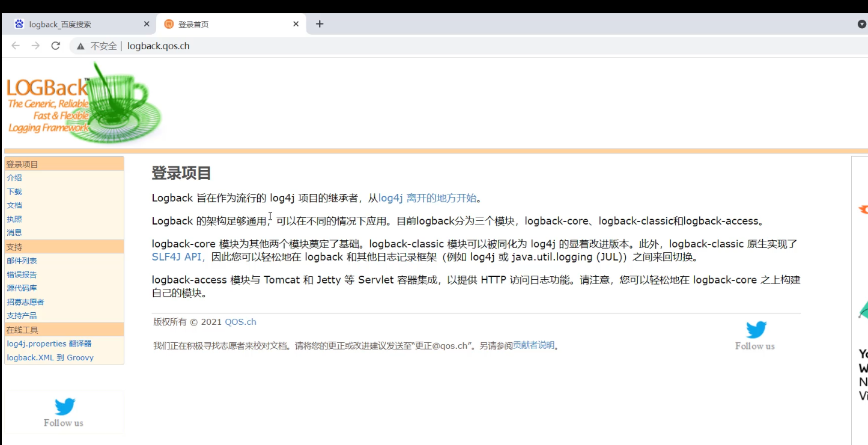Click the 不安全 label in address bar
Screen dimensions: 868x445
[103, 46]
